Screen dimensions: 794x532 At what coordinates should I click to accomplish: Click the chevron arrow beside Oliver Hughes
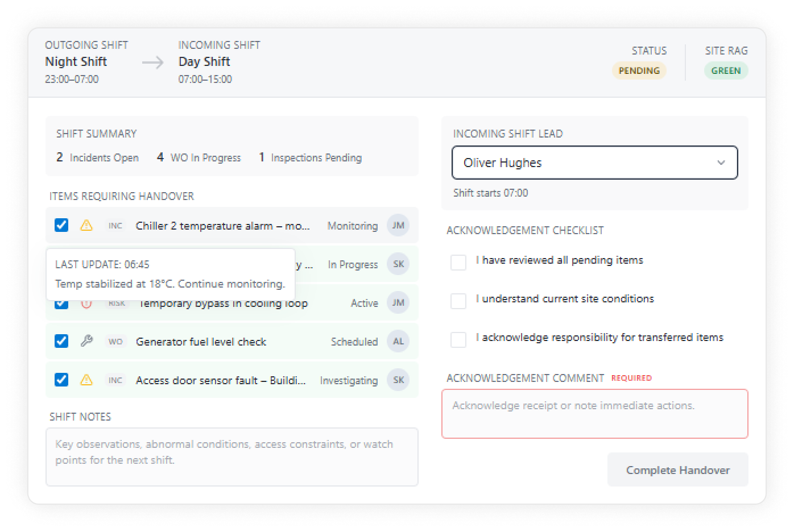tap(721, 163)
